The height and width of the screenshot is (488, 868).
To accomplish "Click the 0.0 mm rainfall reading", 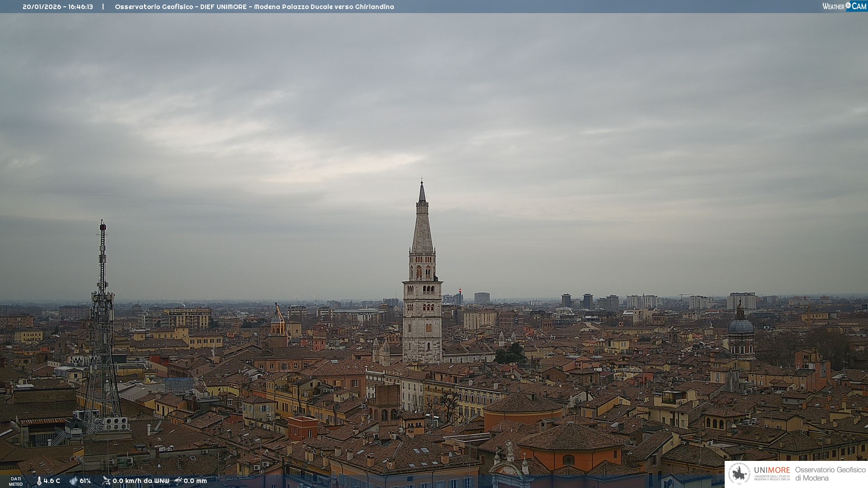I will click(195, 481).
